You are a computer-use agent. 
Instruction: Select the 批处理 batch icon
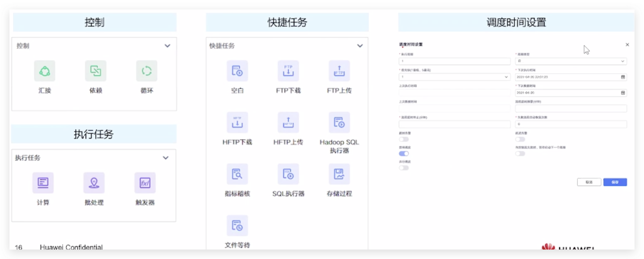coord(94,183)
